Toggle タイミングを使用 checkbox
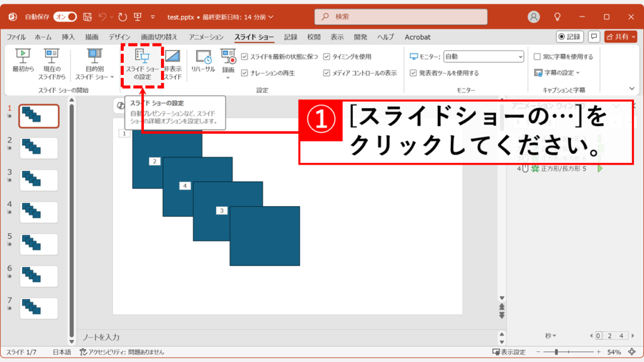This screenshot has height=362, width=644. point(326,57)
